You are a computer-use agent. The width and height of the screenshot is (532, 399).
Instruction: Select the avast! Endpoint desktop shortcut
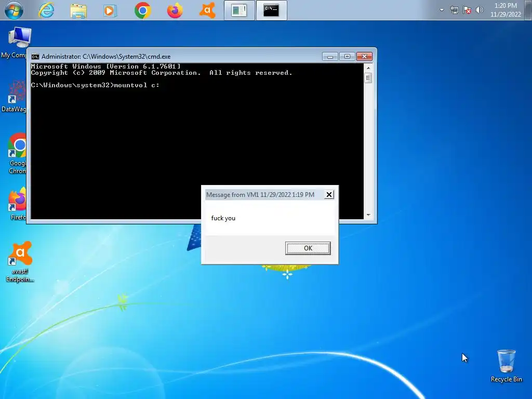(20, 262)
